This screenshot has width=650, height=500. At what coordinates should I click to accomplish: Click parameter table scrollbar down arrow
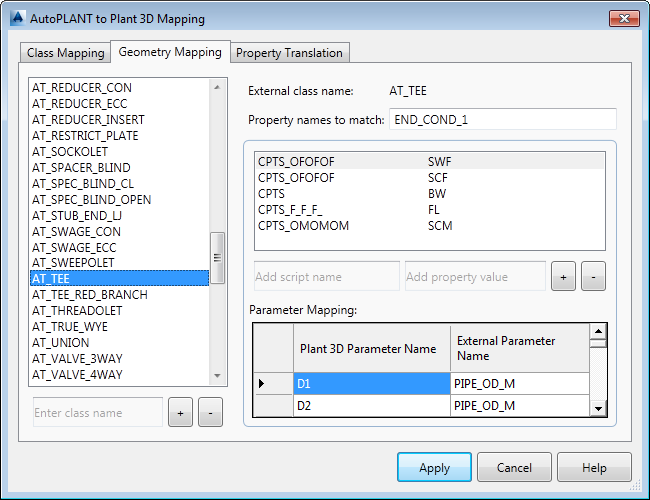[x=598, y=409]
